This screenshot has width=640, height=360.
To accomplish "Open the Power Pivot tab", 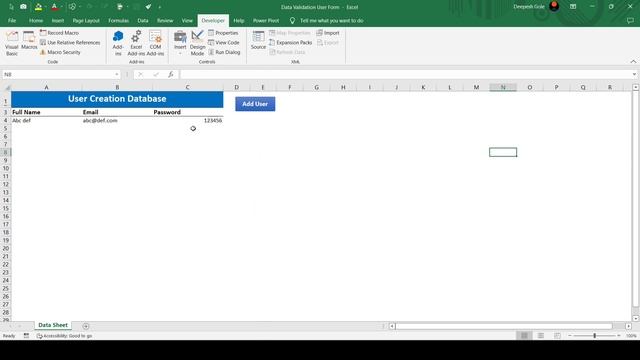I will click(x=266, y=20).
